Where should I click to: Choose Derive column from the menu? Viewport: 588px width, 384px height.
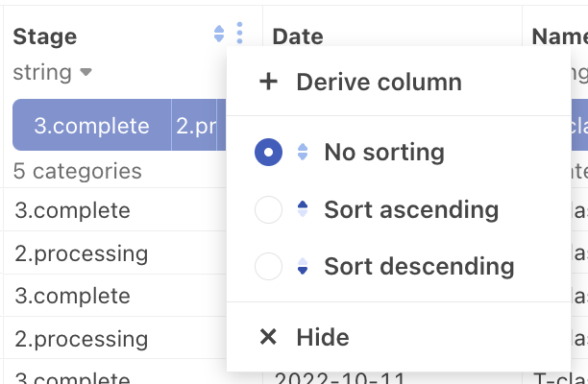coord(379,82)
